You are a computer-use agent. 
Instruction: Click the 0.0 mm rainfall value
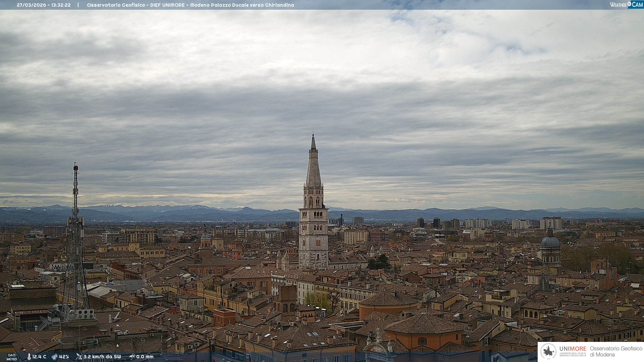point(145,357)
